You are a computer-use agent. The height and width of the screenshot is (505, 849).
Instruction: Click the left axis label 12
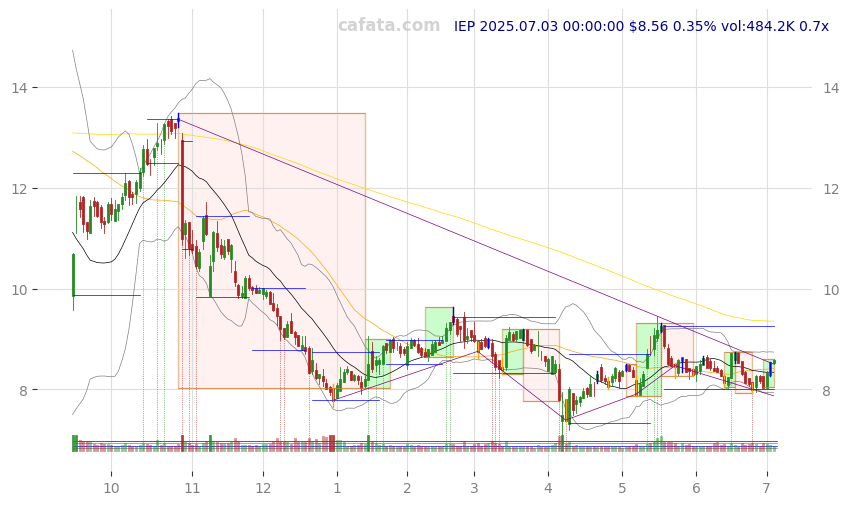coord(18,189)
